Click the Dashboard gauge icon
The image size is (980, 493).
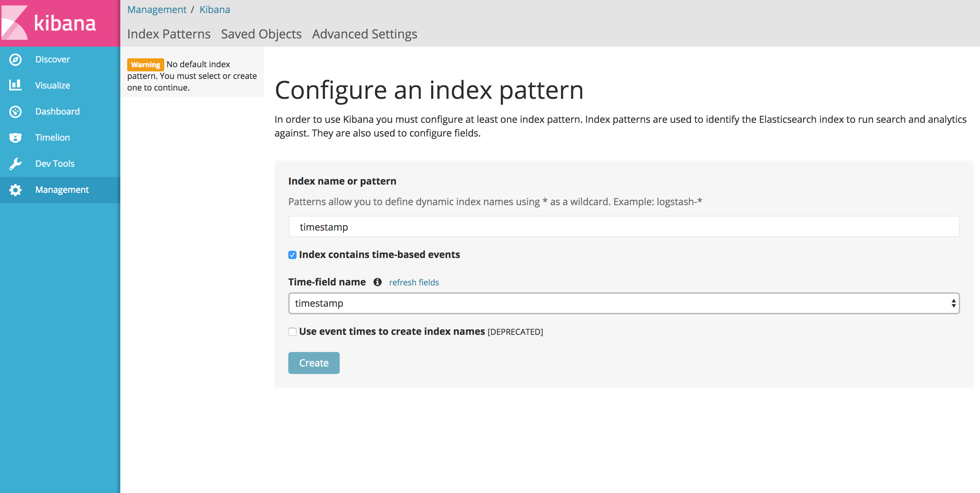(15, 111)
